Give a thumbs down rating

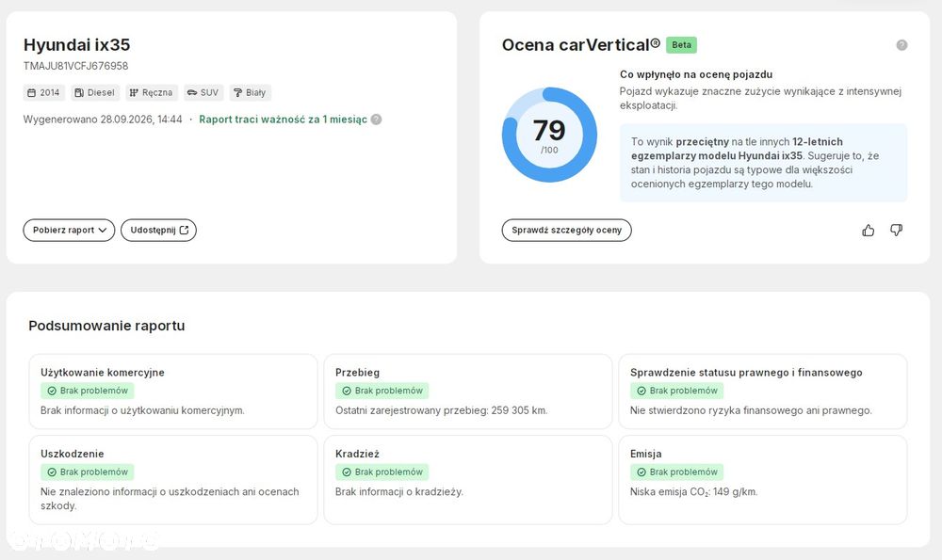point(897,230)
